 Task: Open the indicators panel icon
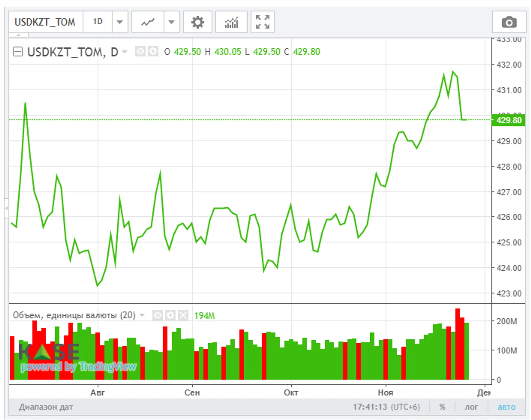click(231, 22)
